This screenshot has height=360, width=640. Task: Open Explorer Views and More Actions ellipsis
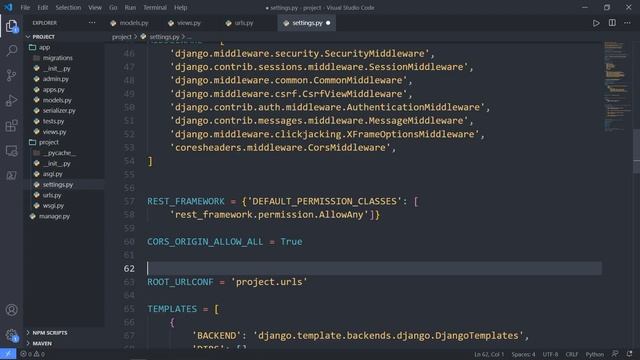coord(92,23)
